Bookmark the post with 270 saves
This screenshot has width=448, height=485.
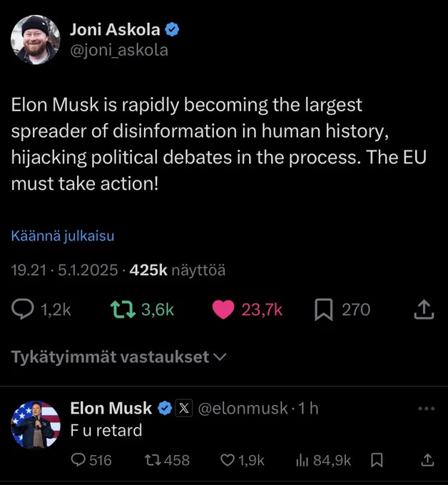tap(324, 310)
